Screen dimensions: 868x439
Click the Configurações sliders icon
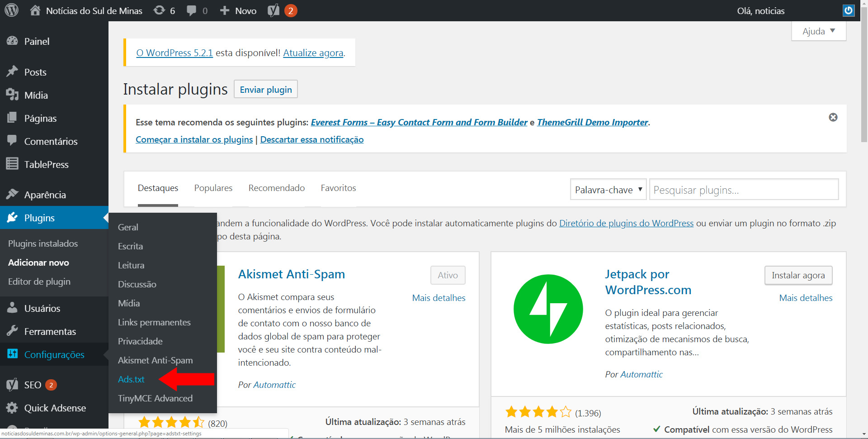[12, 354]
